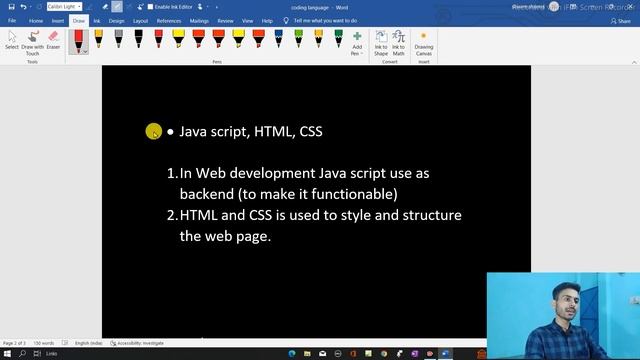Open the Help ribbon tab
This screenshot has width=640, height=360.
coord(267,21)
